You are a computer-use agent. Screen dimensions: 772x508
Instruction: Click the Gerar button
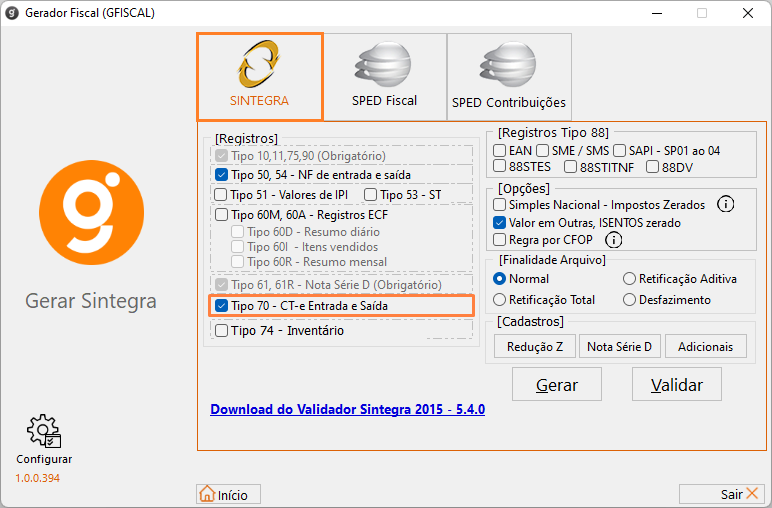coord(557,384)
